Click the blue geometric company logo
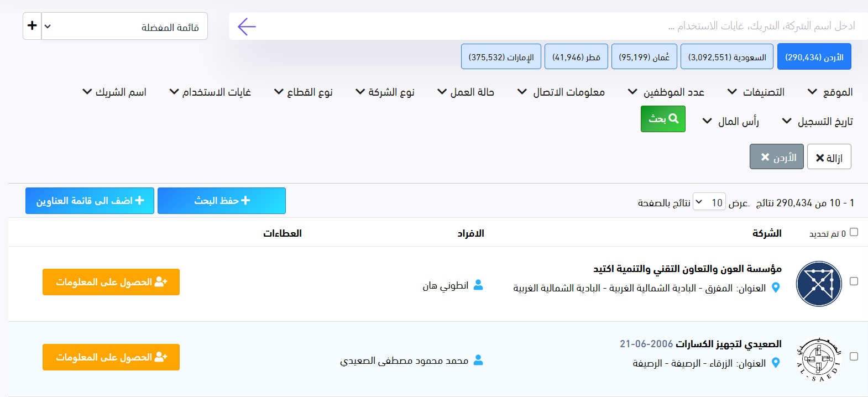This screenshot has width=868, height=397. pyautogui.click(x=819, y=284)
